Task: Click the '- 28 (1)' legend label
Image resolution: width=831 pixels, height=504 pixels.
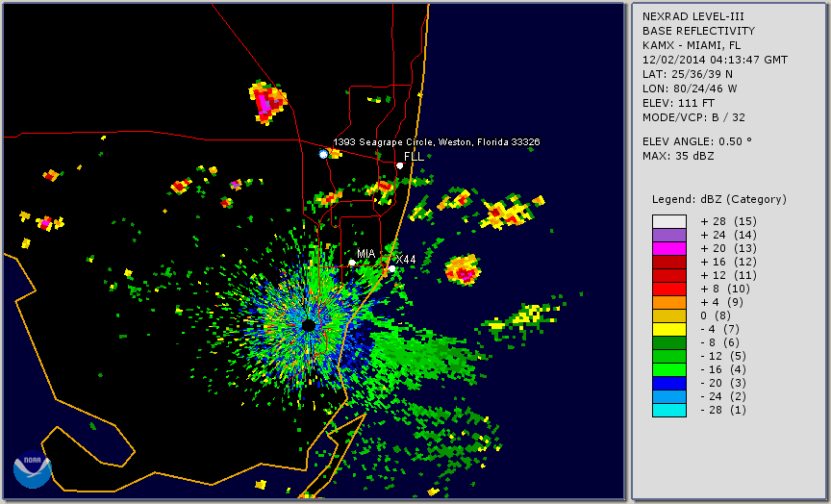Action: point(723,410)
